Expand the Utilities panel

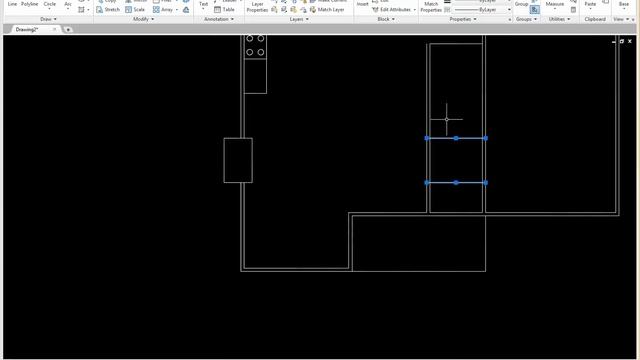[559, 19]
